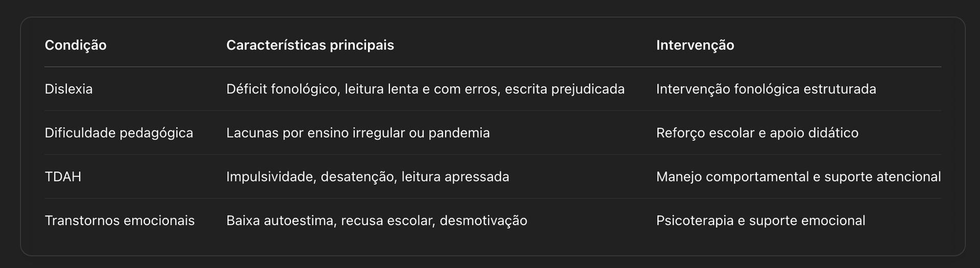Select the Transtornos emocionais cell

[119, 221]
